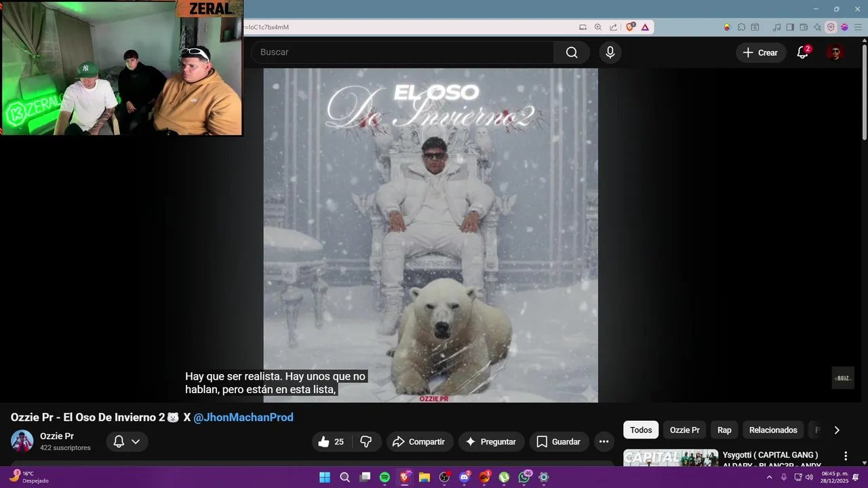Open uTorrent from the taskbar

click(504, 477)
